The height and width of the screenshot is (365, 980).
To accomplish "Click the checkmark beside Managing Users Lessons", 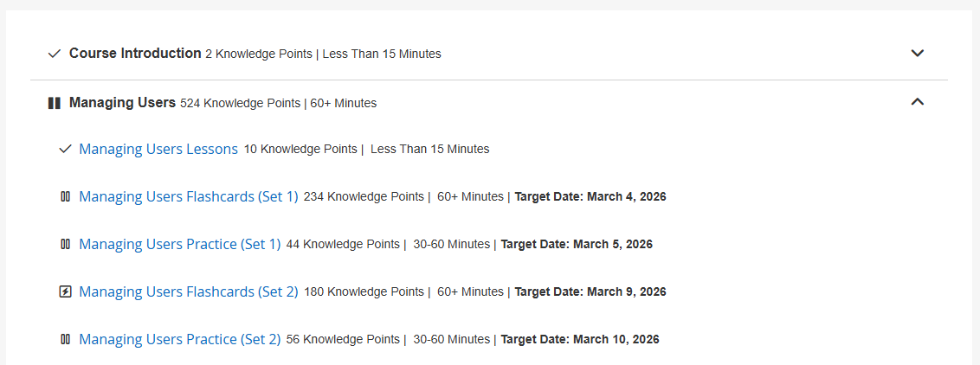I will [x=65, y=149].
